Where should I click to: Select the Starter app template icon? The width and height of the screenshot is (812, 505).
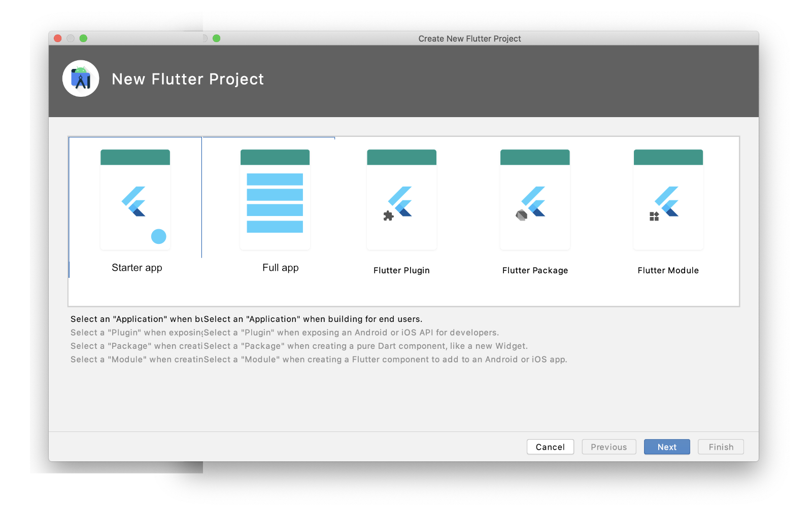[x=135, y=199]
